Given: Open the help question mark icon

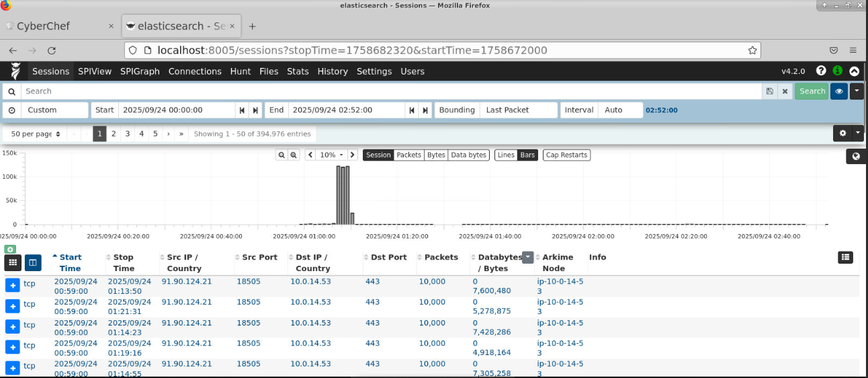Looking at the screenshot, I should [821, 71].
